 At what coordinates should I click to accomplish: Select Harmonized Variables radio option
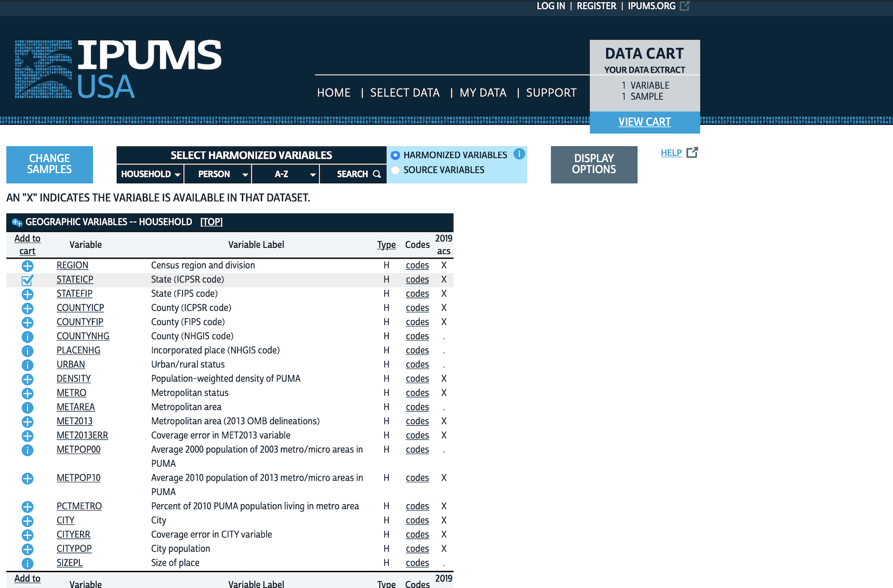click(395, 155)
